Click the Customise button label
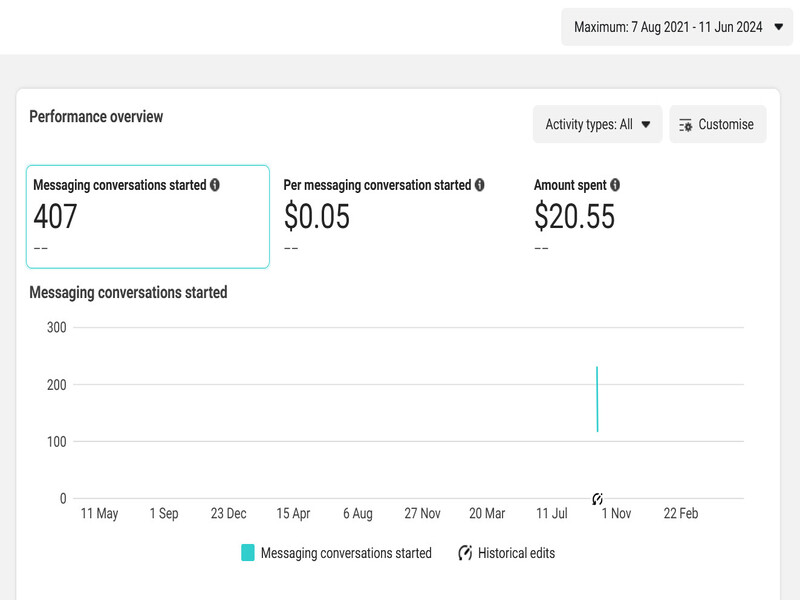The image size is (800, 600). 726,125
